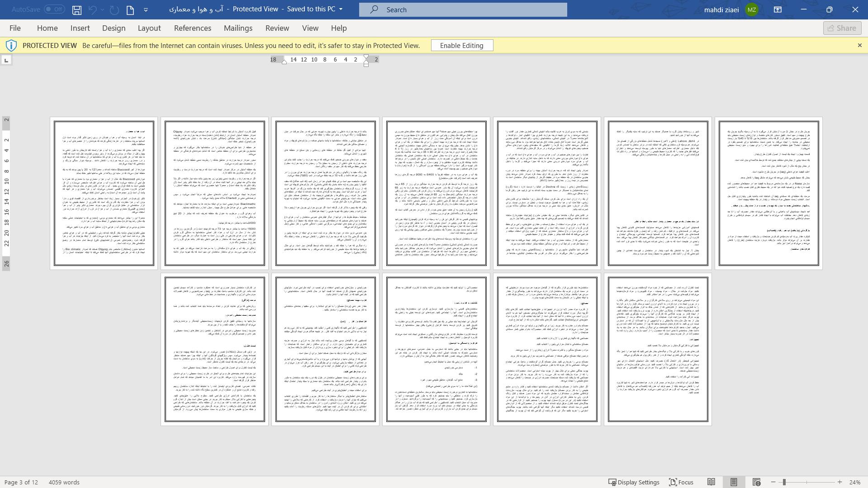Switch to the Mailings tab
This screenshot has height=488, width=868.
click(x=238, y=28)
